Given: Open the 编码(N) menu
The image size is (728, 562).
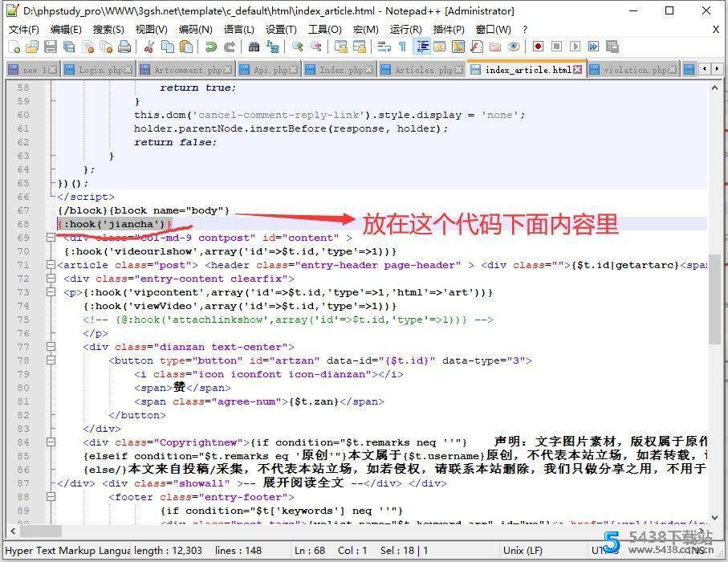Looking at the screenshot, I should click(195, 29).
